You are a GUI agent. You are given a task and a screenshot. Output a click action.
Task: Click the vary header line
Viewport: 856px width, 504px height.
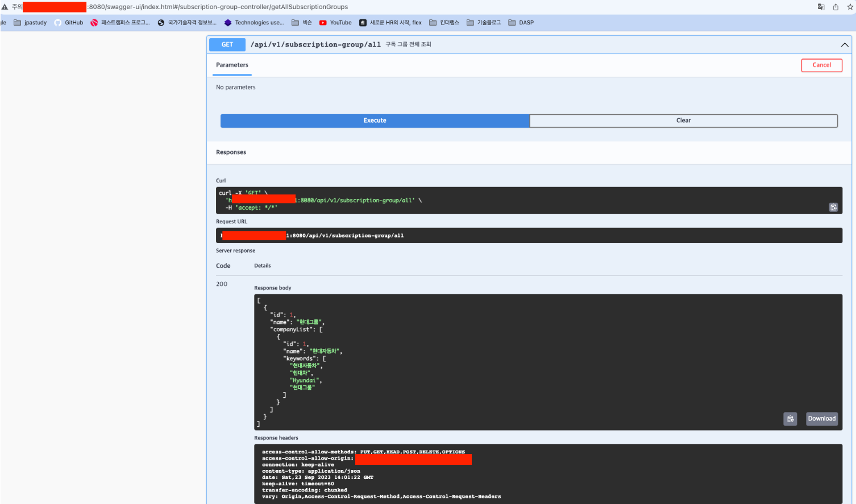pyautogui.click(x=381, y=497)
